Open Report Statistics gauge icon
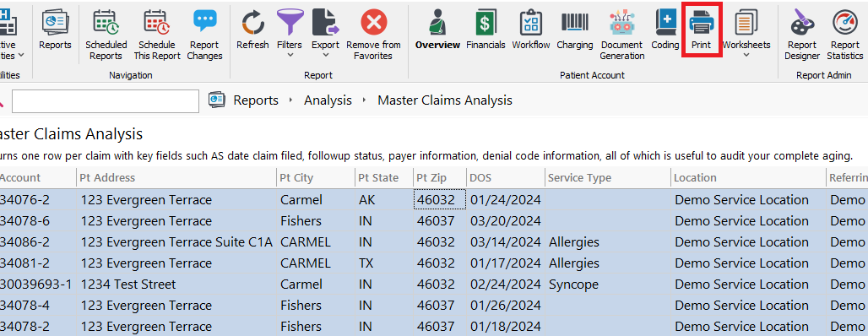Screen dimensions: 868x336 coord(844,22)
